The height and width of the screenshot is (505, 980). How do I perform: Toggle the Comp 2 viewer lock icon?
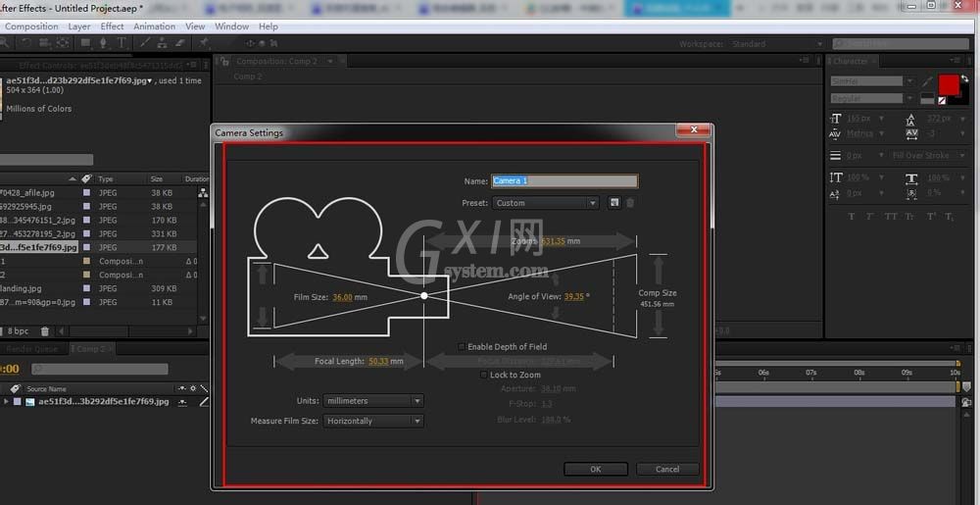click(223, 61)
